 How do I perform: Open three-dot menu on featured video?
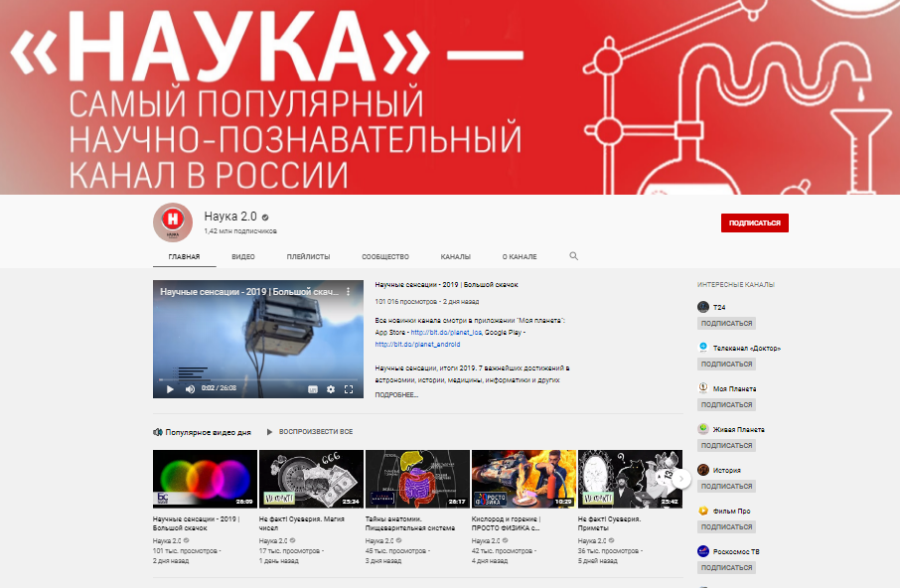point(348,292)
